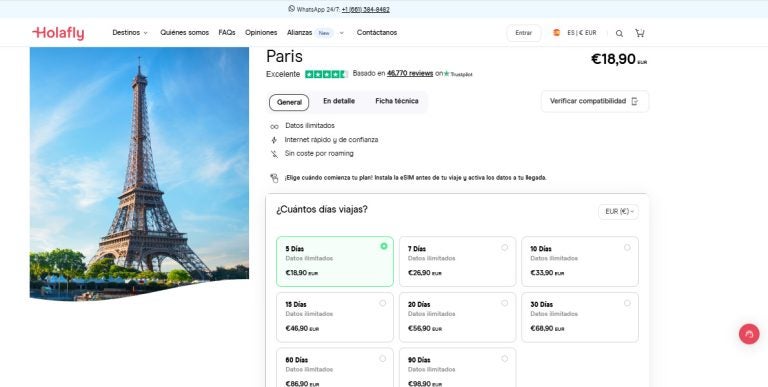Click the €68,90 price in 30 Días card

coord(547,329)
